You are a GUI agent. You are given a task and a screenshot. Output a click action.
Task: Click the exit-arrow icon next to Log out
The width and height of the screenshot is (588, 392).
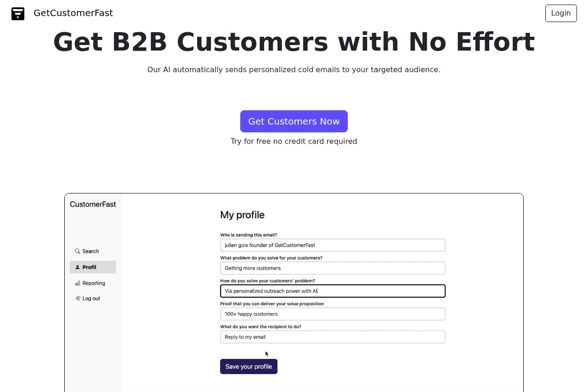(78, 298)
